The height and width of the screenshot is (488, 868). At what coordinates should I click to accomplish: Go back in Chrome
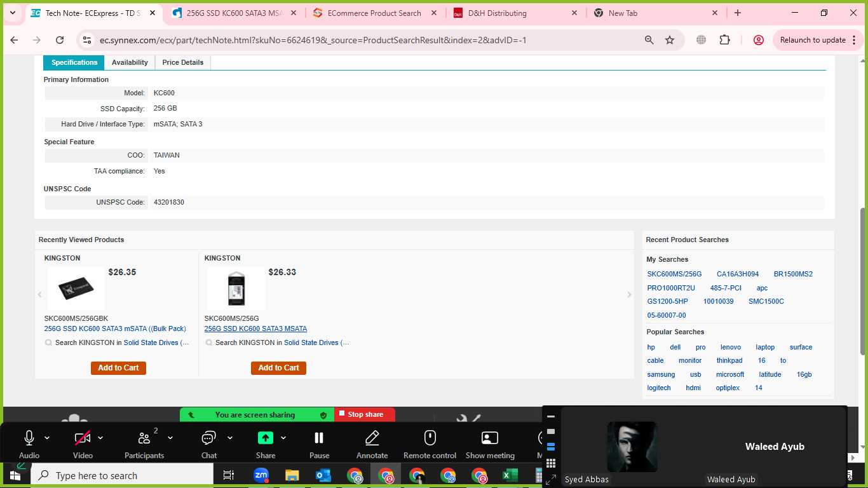(14, 40)
